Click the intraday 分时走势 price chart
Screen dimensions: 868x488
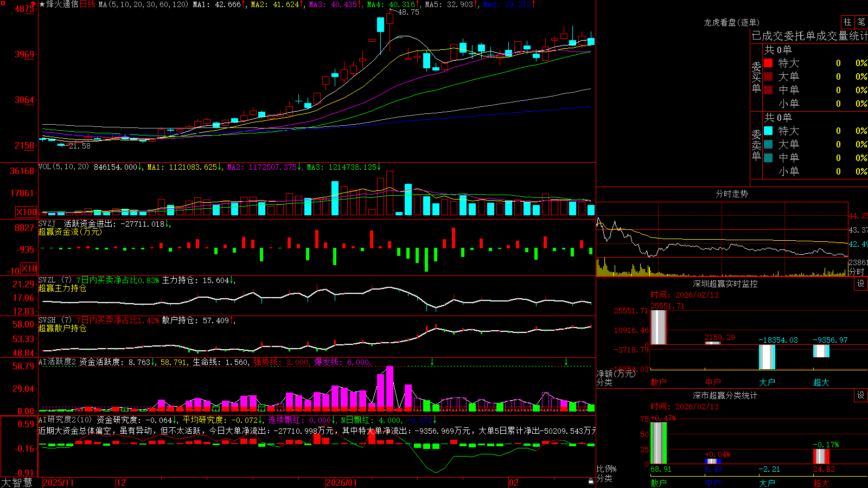pyautogui.click(x=722, y=230)
